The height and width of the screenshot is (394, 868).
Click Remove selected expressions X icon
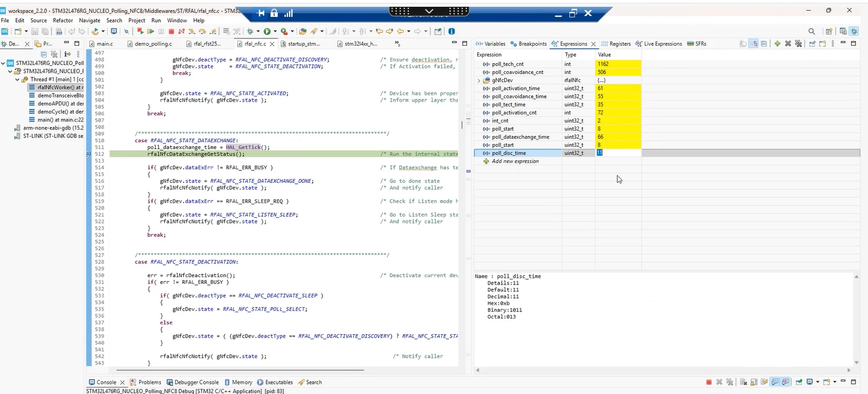tap(788, 43)
